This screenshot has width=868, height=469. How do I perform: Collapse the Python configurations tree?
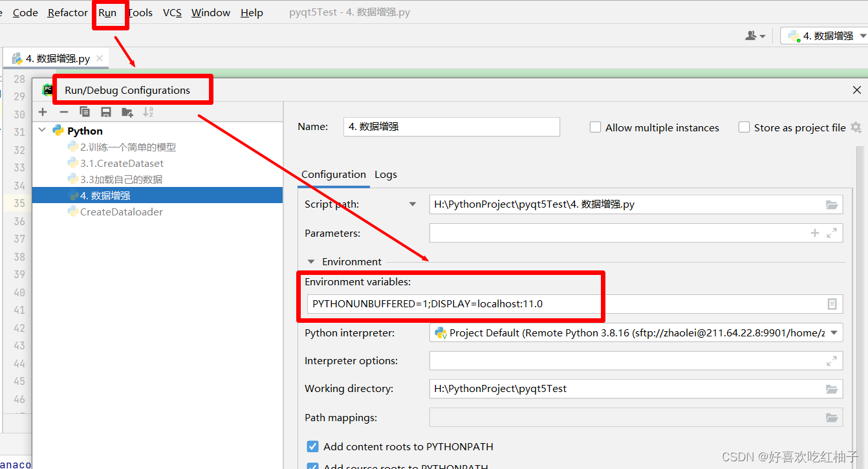point(41,130)
